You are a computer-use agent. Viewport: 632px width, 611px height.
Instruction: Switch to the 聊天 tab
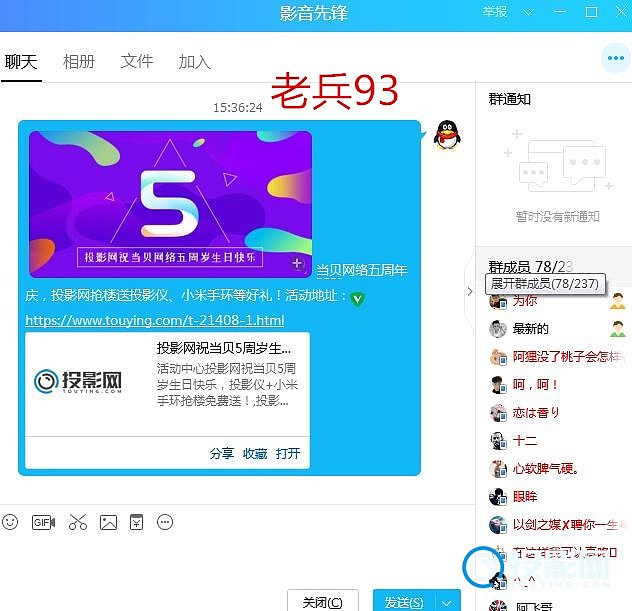21,62
